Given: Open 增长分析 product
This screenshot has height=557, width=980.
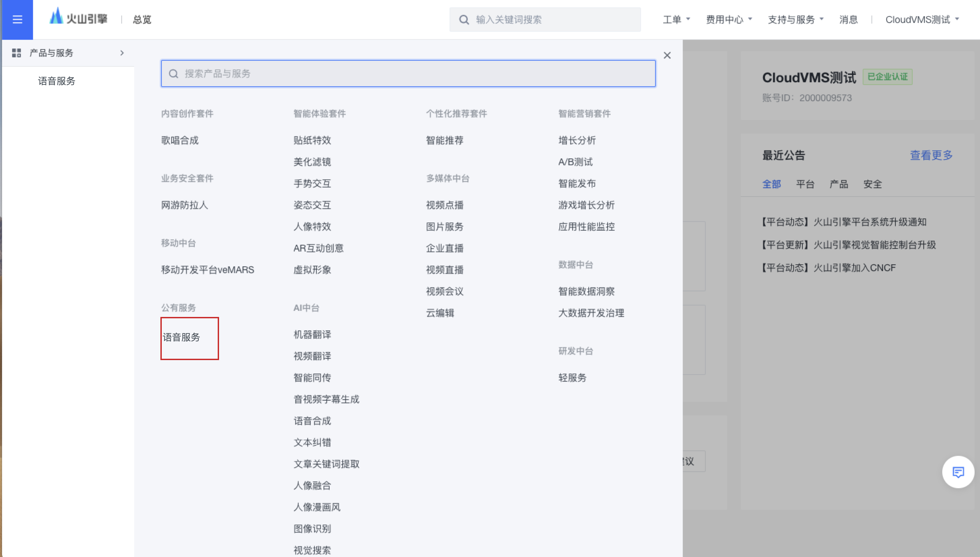Looking at the screenshot, I should (577, 140).
